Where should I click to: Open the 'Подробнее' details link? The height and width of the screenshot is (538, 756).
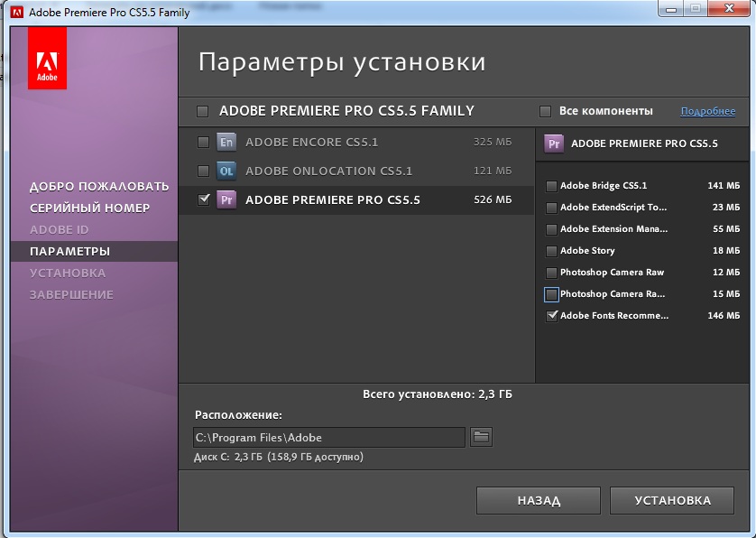707,111
